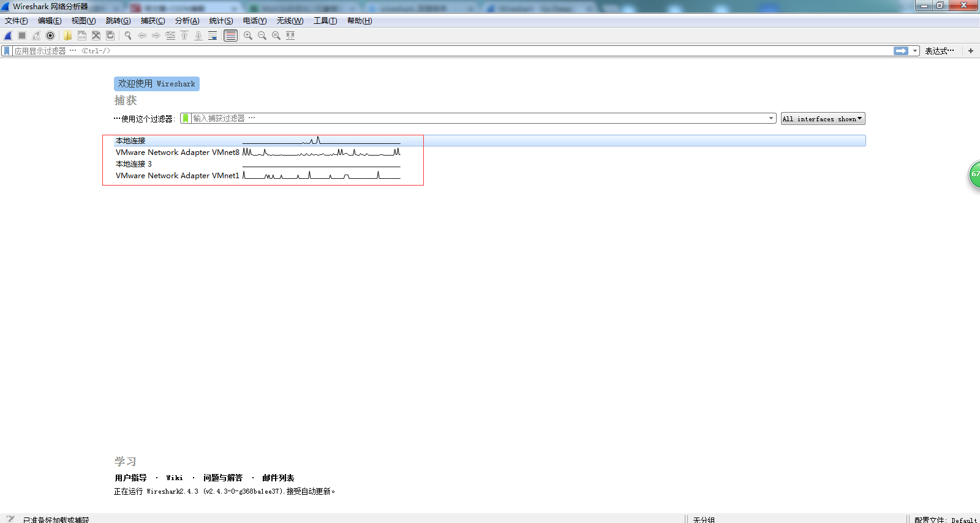
Task: Add a filter button with the plus icon
Action: tap(971, 51)
